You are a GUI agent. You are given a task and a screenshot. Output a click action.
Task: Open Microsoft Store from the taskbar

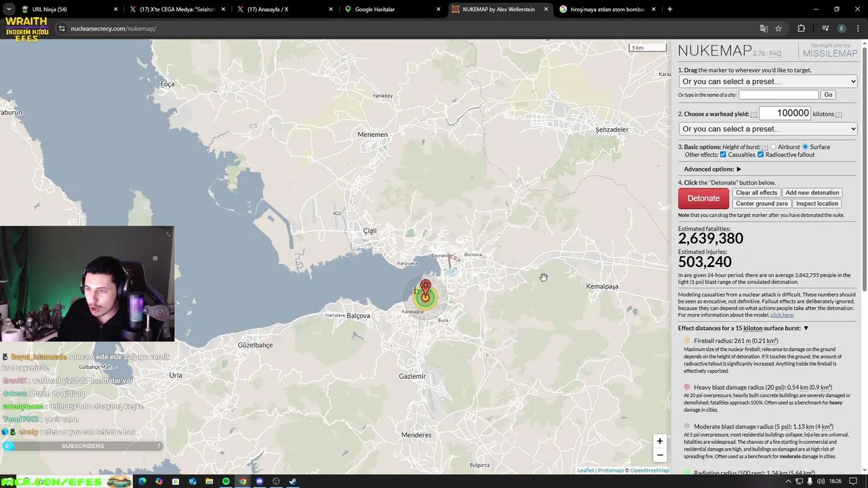tap(176, 481)
